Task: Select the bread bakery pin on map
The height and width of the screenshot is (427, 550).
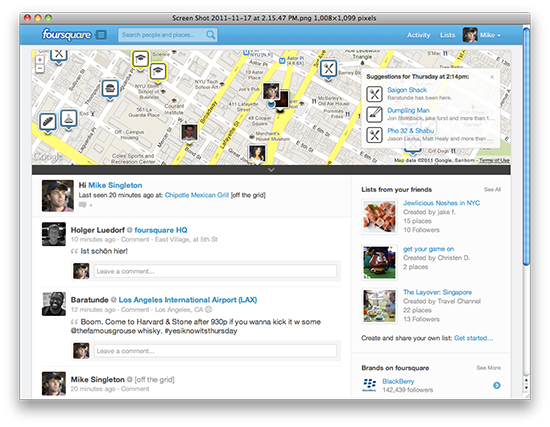Action: coord(48,122)
